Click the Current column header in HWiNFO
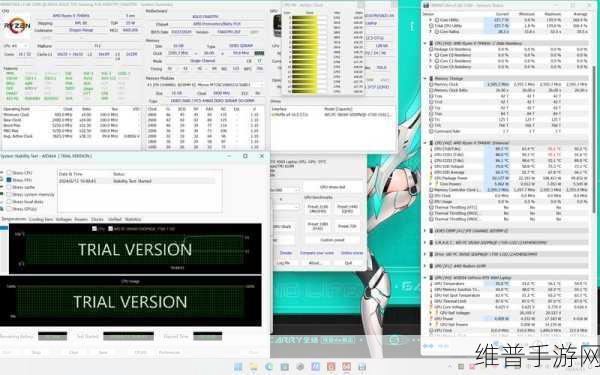Screen dimensions: 600x375 point(502,14)
